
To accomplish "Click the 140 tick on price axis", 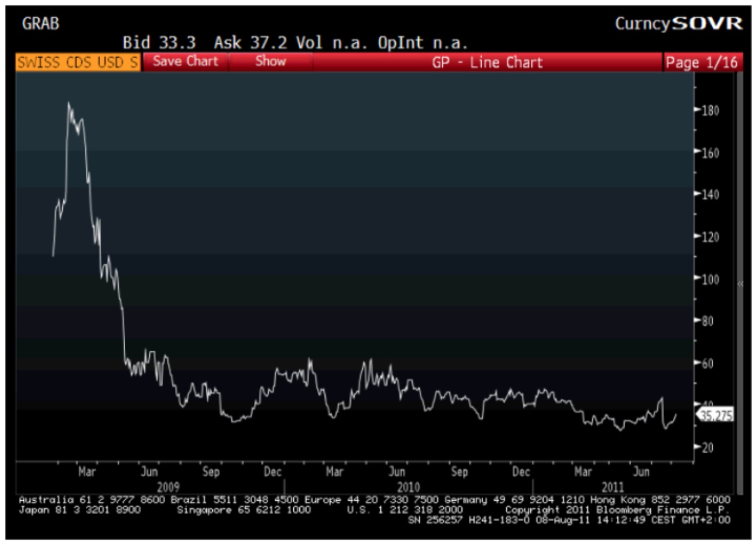I will coord(710,194).
